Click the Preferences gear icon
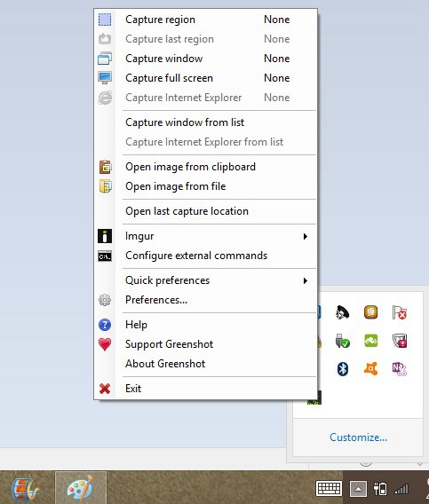The height and width of the screenshot is (504, 429). [x=105, y=300]
